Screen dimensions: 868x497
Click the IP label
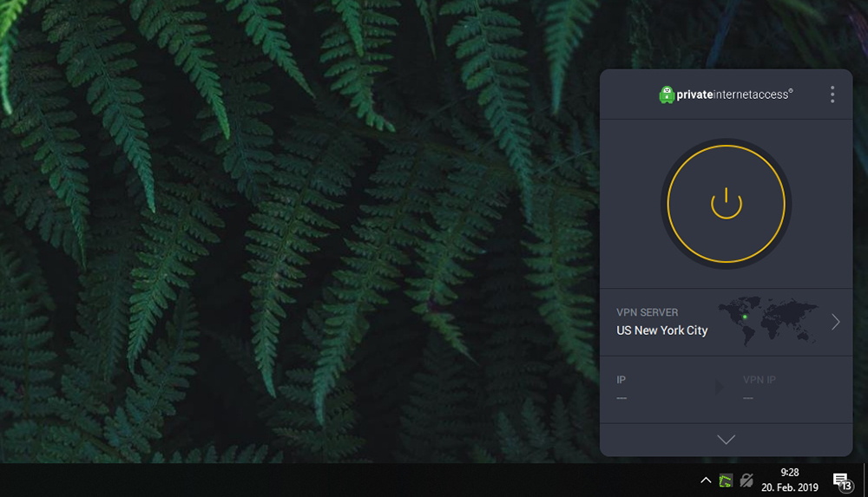coord(621,380)
